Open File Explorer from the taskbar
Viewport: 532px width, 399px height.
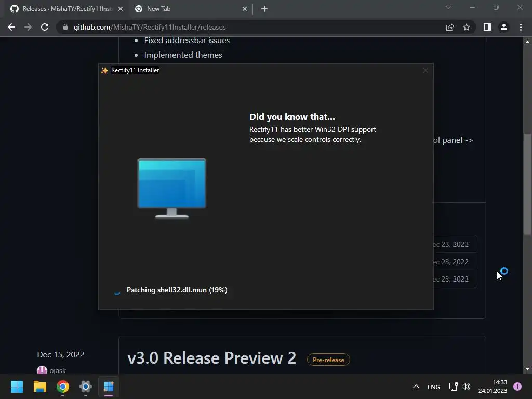(x=39, y=387)
